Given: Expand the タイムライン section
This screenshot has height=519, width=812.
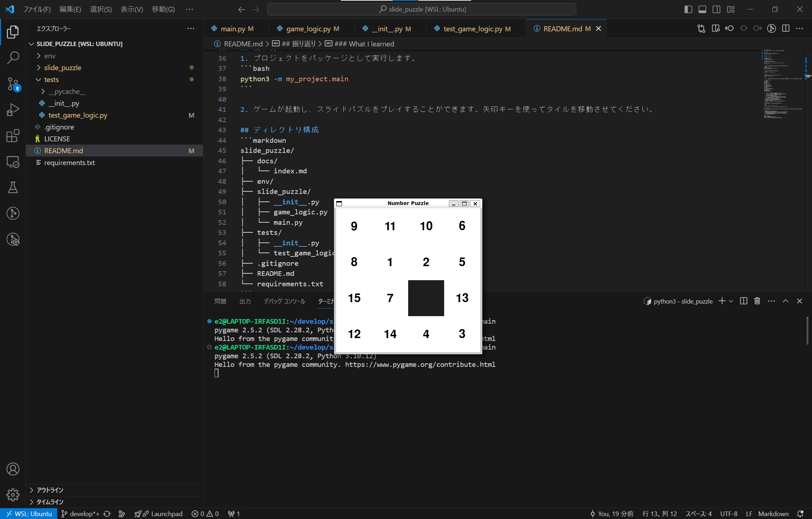Looking at the screenshot, I should [114, 502].
